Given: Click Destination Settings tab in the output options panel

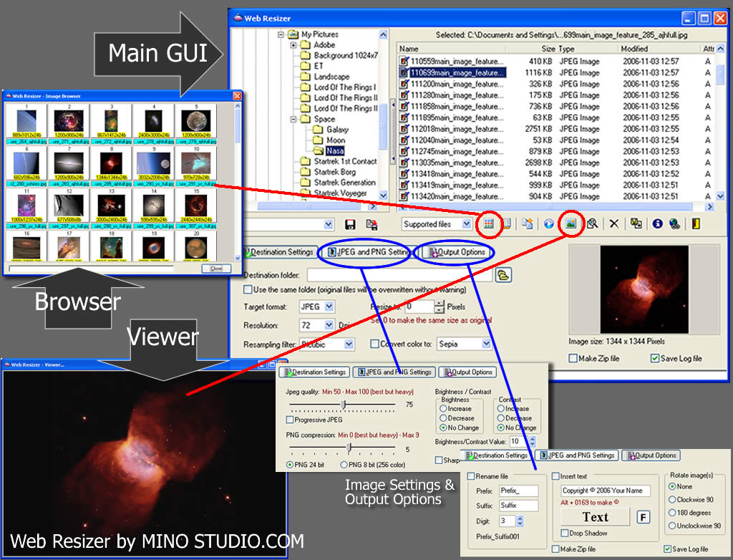Looking at the screenshot, I should point(497,455).
